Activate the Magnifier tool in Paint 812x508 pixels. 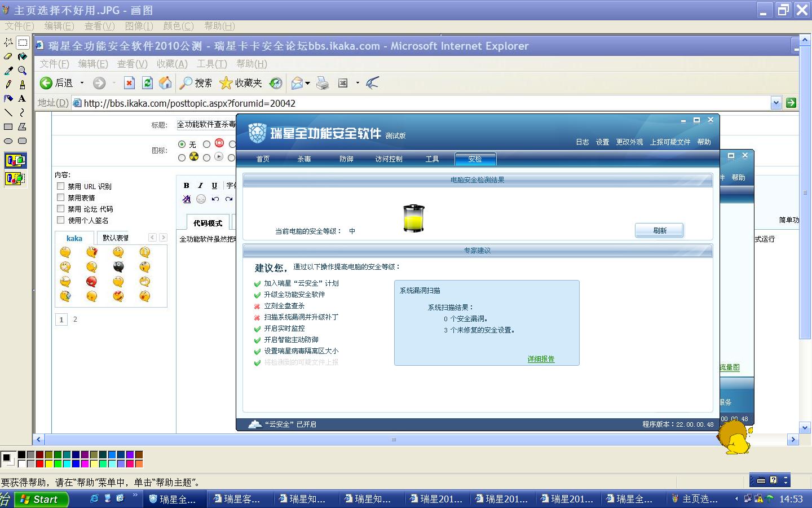23,71
